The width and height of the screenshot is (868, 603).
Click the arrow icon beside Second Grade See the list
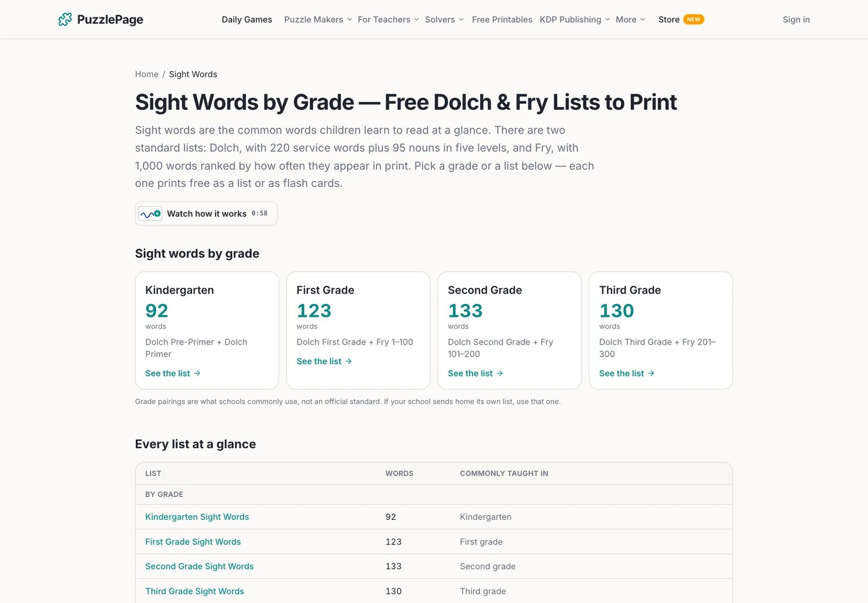500,373
